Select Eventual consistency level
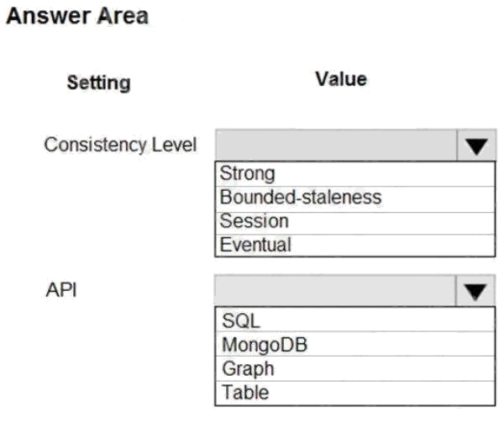The height and width of the screenshot is (423, 504). (255, 245)
